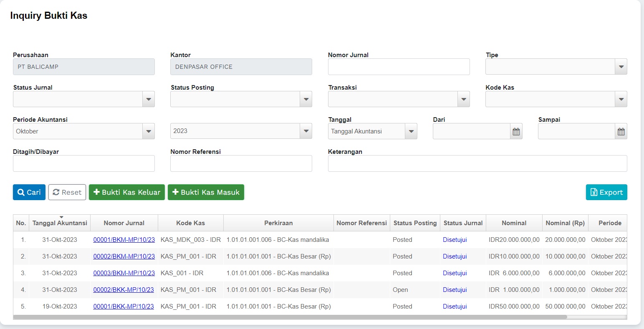This screenshot has height=329, width=644.
Task: Open journal 00002/BKK-MP/10/23 link
Action: [124, 290]
